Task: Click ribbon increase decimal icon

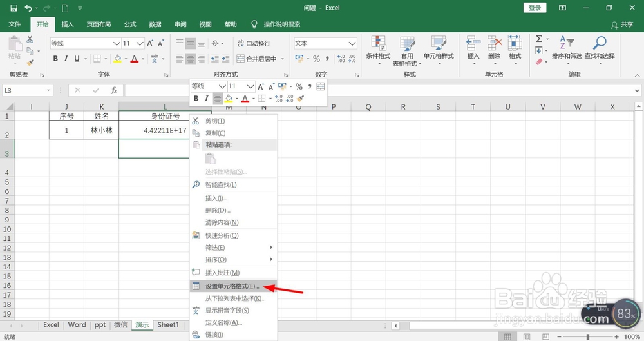Action: (341, 59)
